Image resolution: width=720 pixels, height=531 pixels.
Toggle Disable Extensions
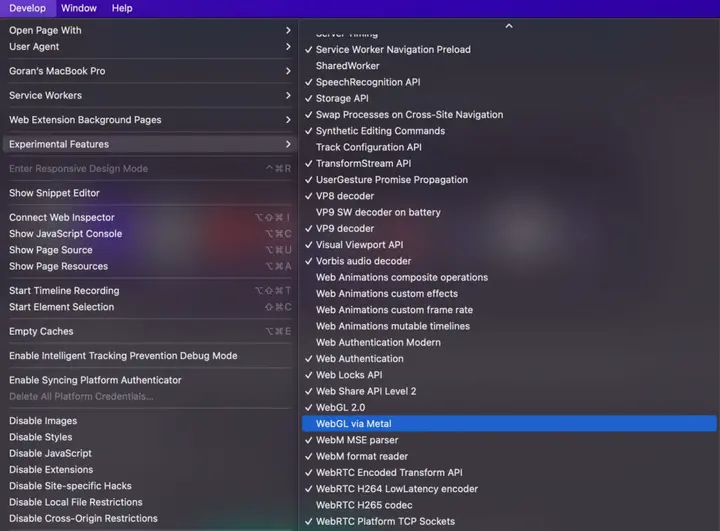click(150, 469)
